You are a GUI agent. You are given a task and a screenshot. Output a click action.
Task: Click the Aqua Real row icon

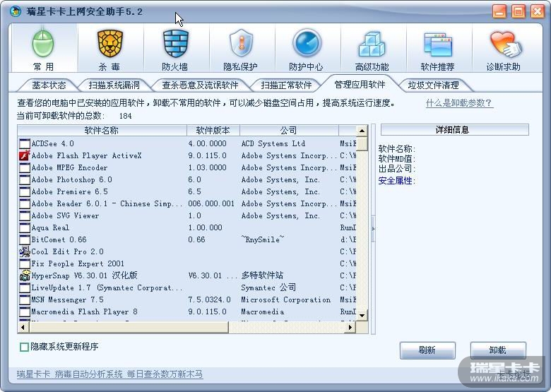point(25,227)
